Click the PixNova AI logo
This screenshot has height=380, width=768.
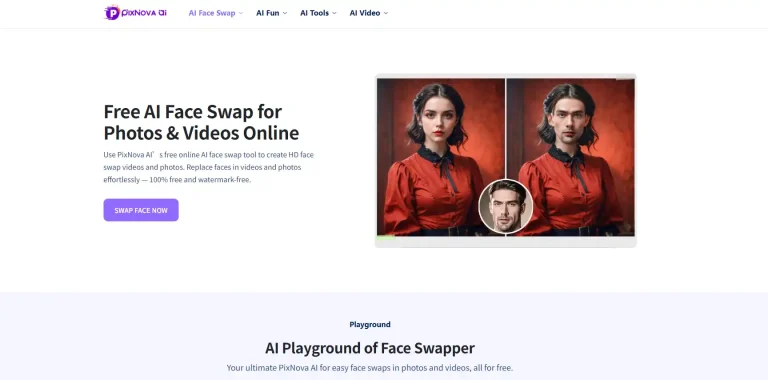click(135, 13)
